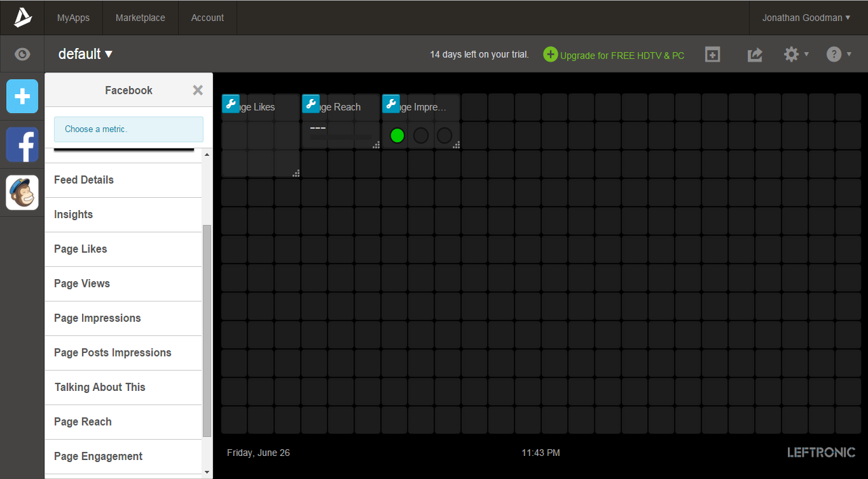Click the '14 days left on your trial.' text
Screen dimensions: 868x479
coord(479,54)
